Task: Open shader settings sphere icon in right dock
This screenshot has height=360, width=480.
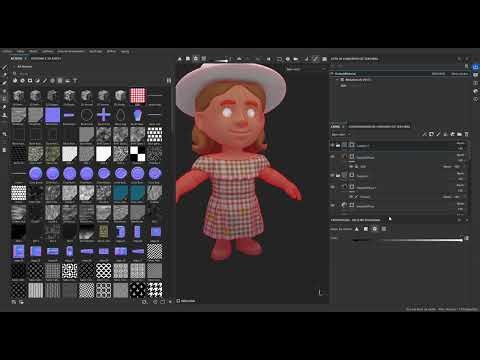Action: [x=476, y=91]
